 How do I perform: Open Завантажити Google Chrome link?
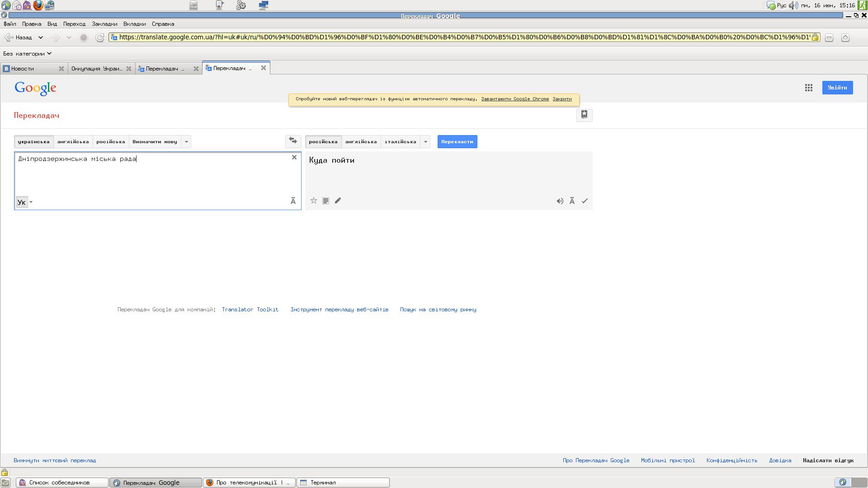coord(514,99)
